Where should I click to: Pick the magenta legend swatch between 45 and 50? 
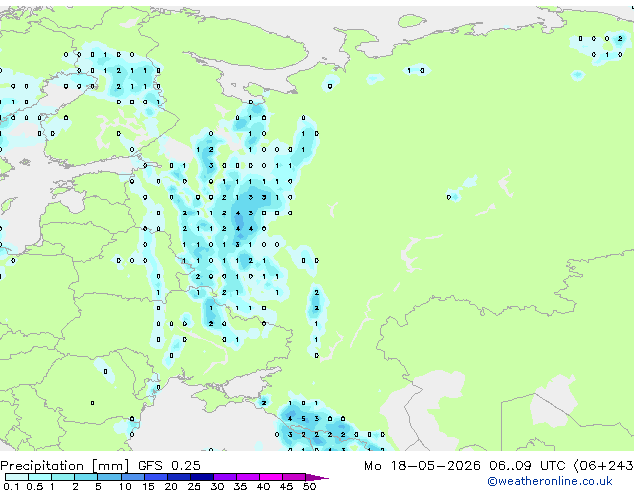pyautogui.click(x=294, y=477)
